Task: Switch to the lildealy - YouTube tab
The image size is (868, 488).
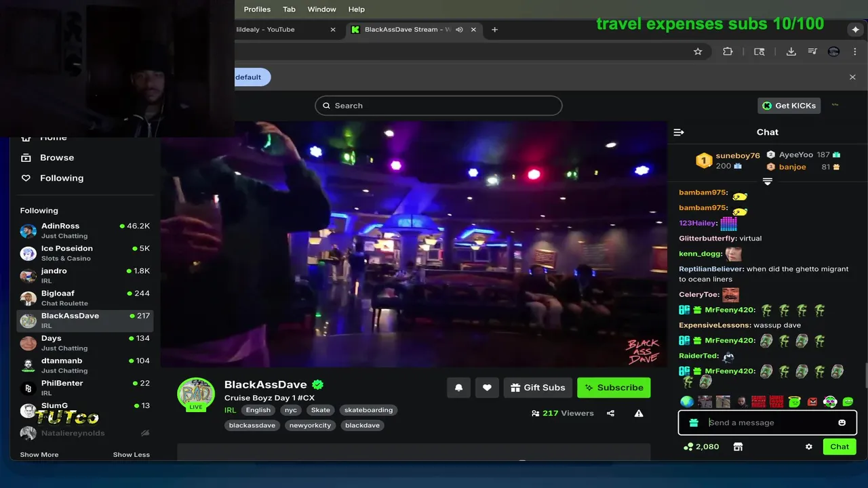Action: pos(285,30)
